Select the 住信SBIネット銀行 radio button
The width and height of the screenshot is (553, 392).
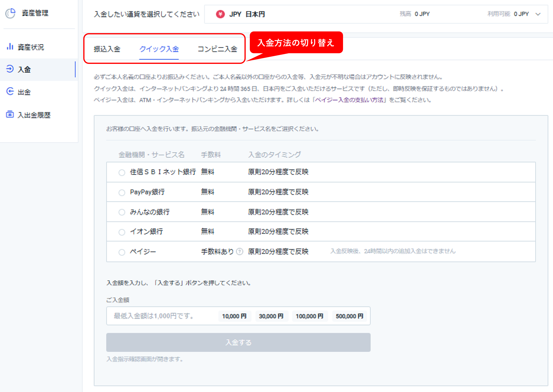122,173
